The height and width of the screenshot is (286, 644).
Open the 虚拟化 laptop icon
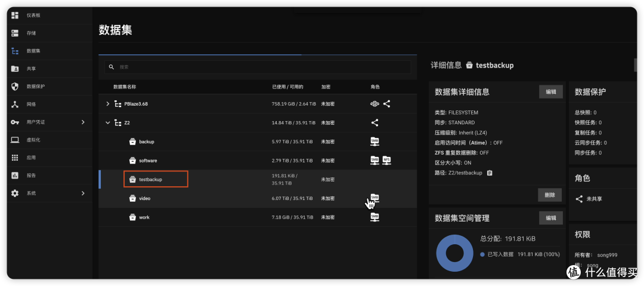coord(15,140)
